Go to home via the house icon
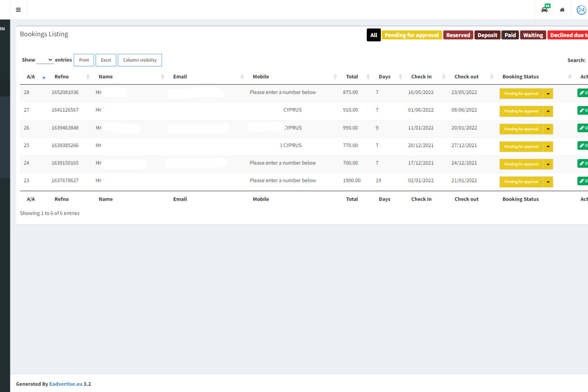 (562, 9)
